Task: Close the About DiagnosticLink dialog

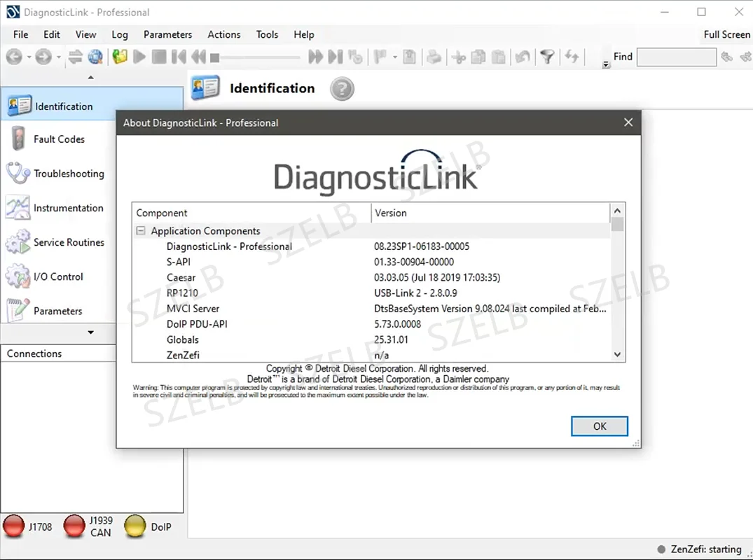Action: point(628,122)
